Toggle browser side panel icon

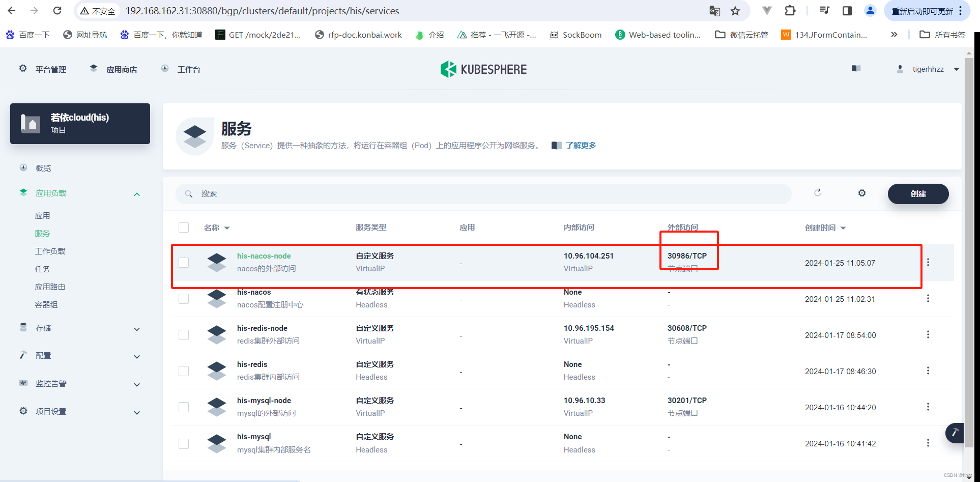pos(847,11)
